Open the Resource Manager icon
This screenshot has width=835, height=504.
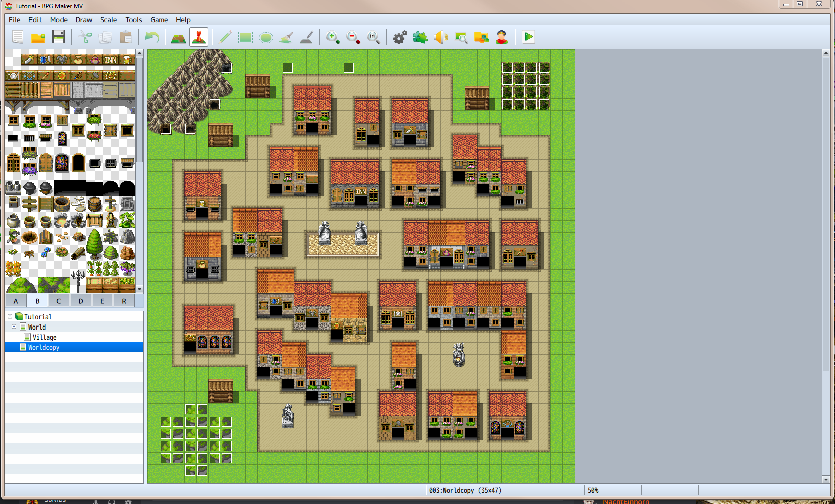click(482, 37)
